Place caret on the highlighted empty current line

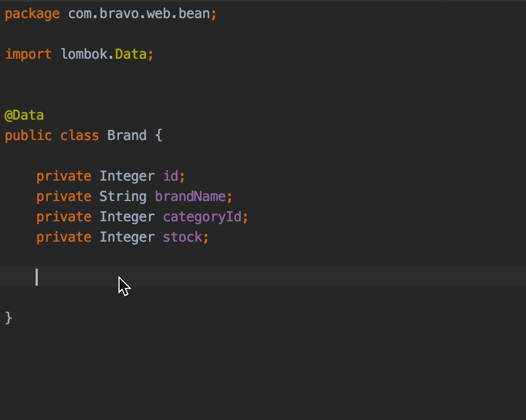pos(263,277)
